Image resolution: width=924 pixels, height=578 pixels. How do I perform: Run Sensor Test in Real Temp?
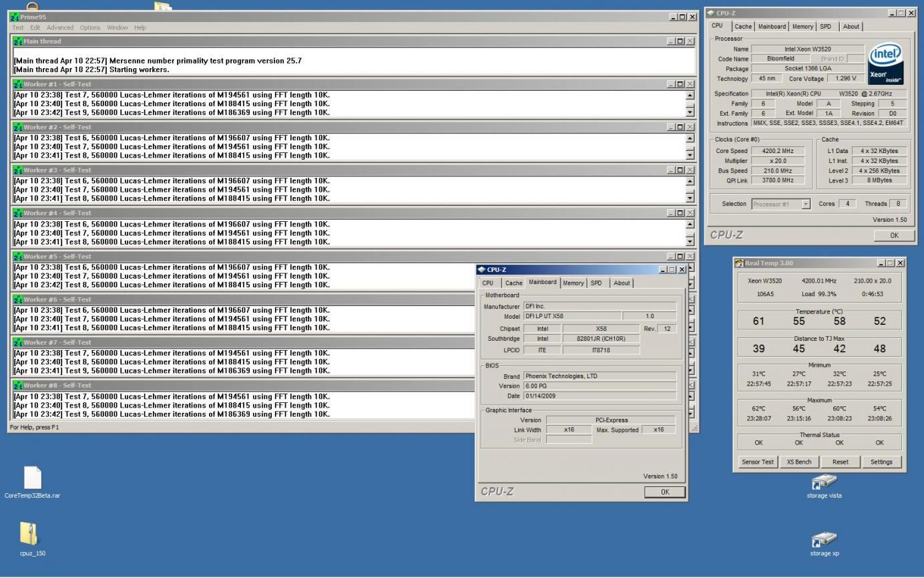[758, 462]
